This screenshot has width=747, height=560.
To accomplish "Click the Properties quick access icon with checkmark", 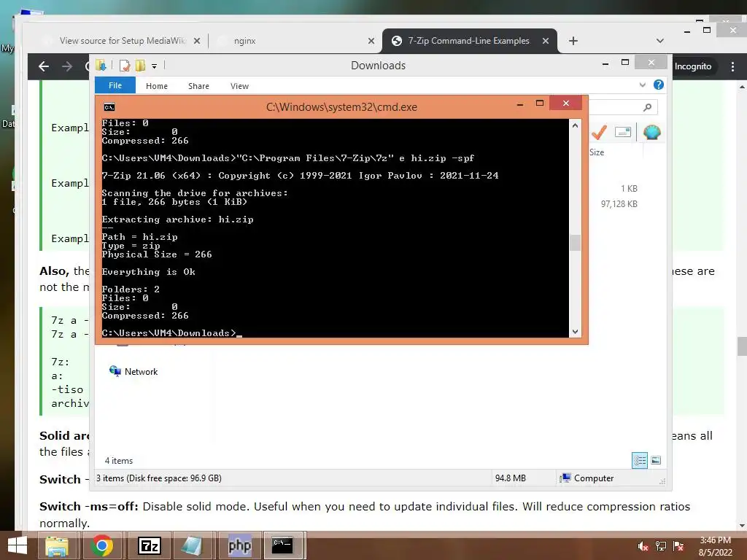I will (125, 65).
